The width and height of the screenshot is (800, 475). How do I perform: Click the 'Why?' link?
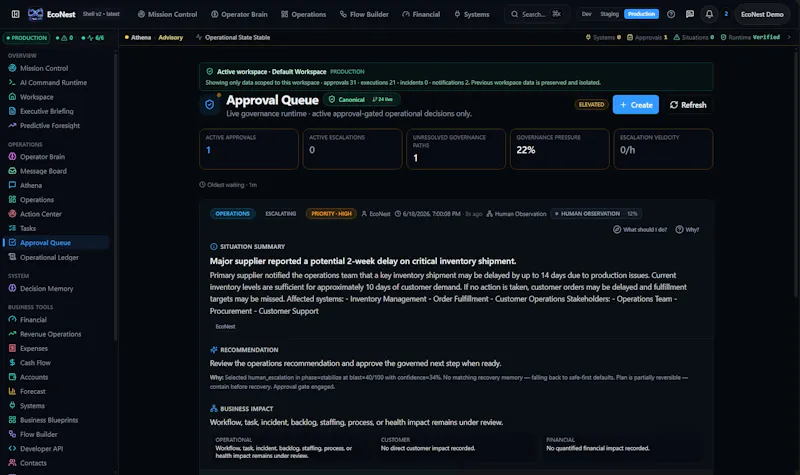(687, 230)
